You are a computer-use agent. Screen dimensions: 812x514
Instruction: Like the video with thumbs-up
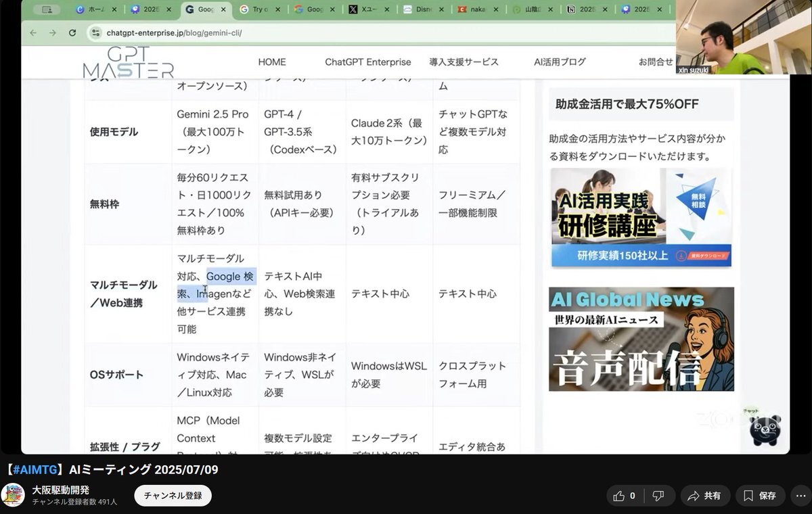(x=623, y=496)
